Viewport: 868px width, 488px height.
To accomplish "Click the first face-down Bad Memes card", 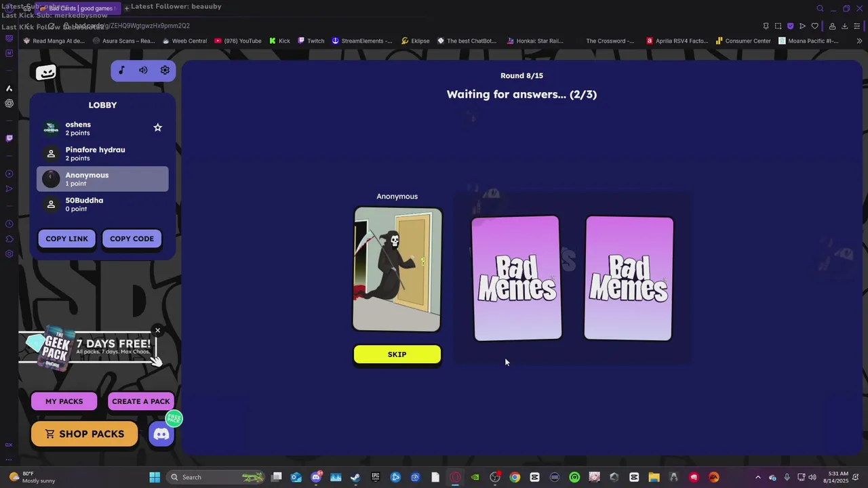I will tap(517, 278).
